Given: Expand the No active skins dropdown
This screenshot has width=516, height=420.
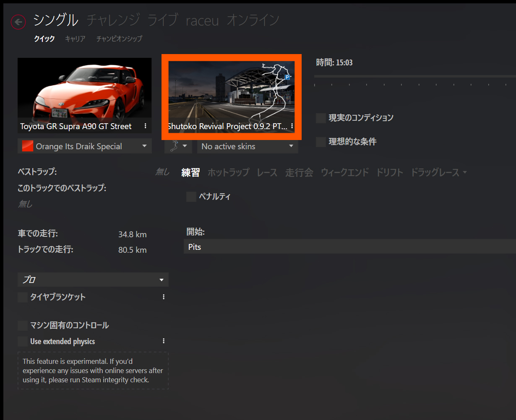Looking at the screenshot, I should tap(248, 146).
